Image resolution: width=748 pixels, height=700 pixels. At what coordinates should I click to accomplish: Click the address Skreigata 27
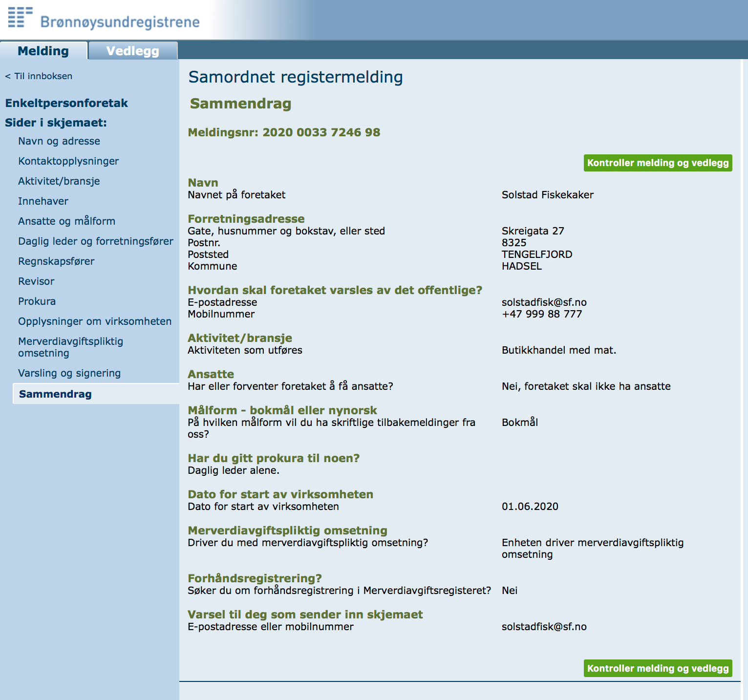pos(533,231)
